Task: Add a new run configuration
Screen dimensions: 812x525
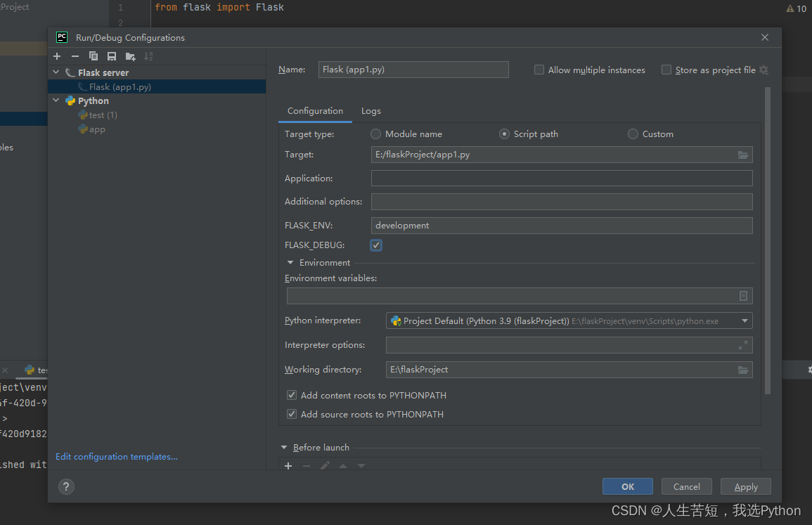Action: 57,56
